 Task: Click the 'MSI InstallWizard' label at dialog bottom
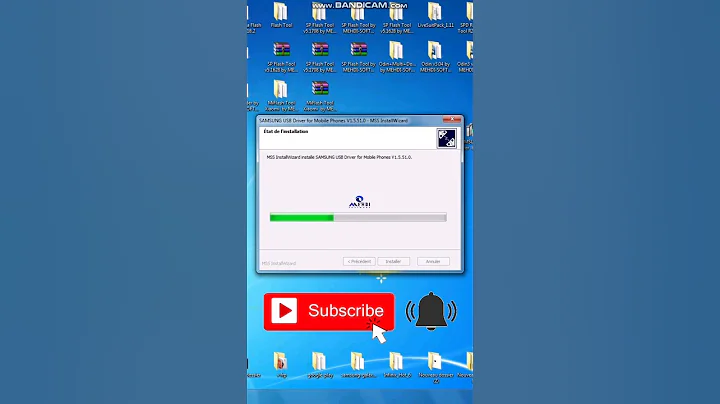click(x=279, y=264)
